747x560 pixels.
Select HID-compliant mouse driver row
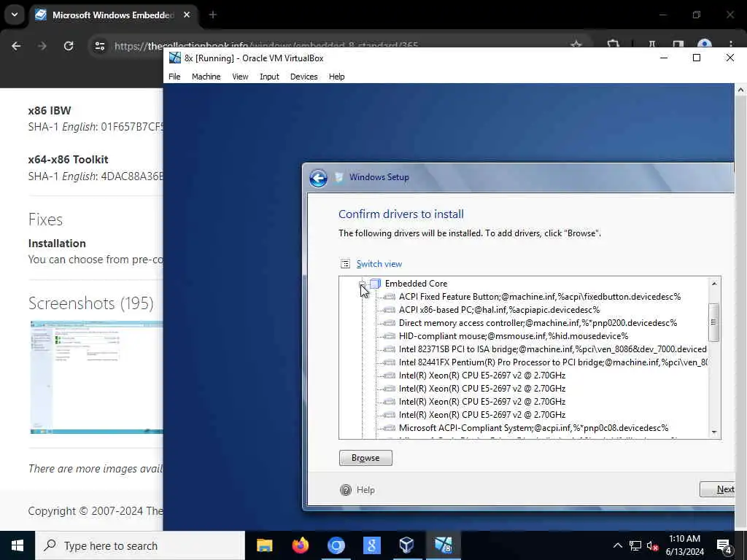coord(514,335)
